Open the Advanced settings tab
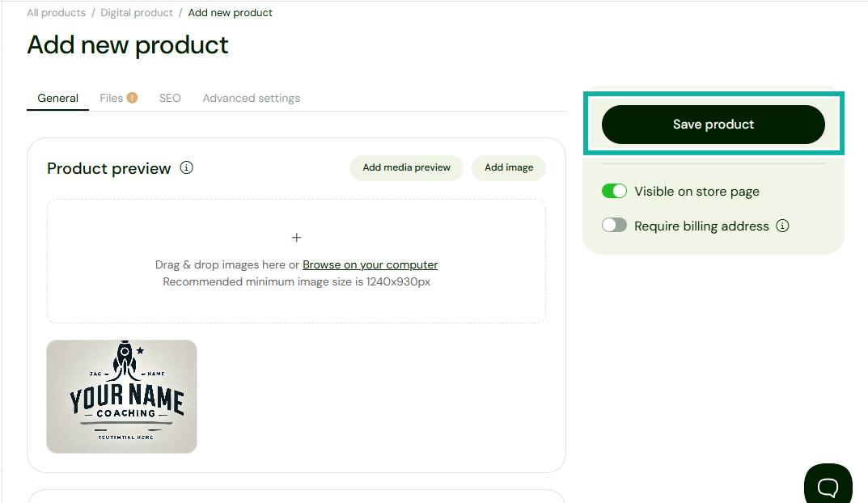The image size is (868, 503). [251, 97]
